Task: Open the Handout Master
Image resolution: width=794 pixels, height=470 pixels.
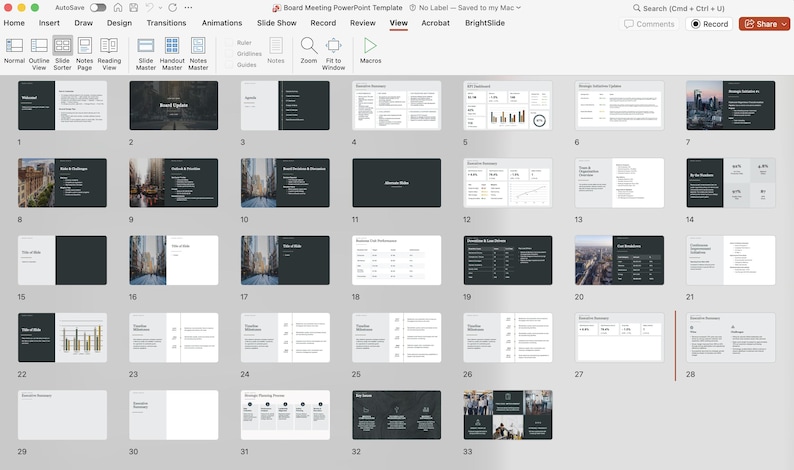Action: pos(172,53)
